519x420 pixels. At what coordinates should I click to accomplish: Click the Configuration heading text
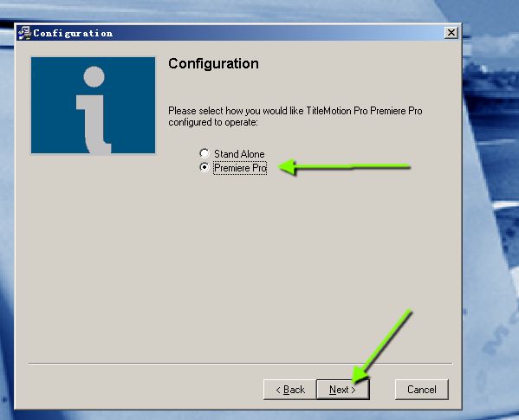coord(213,63)
